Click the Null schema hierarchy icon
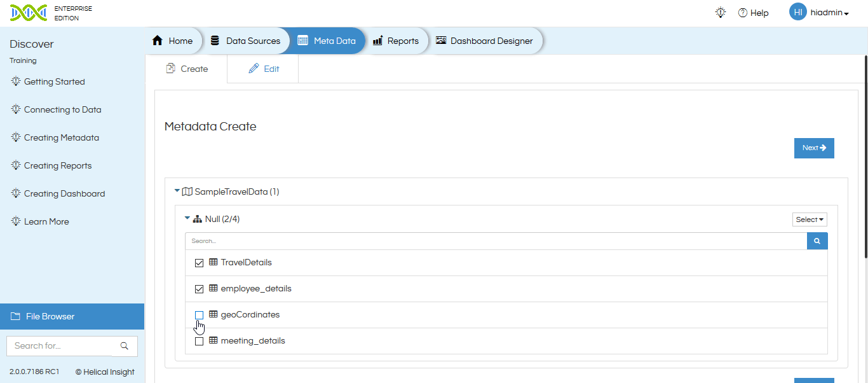The width and height of the screenshot is (868, 383). [197, 219]
